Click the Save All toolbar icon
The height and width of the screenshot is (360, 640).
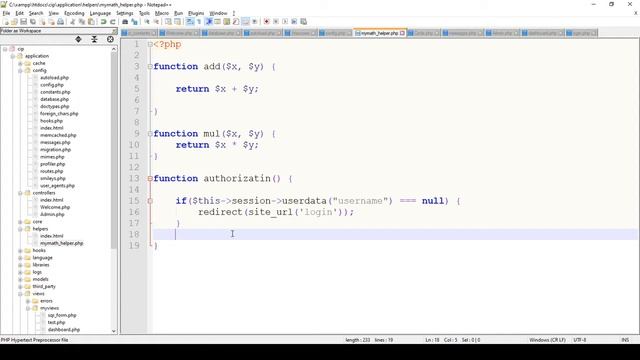(x=33, y=22)
